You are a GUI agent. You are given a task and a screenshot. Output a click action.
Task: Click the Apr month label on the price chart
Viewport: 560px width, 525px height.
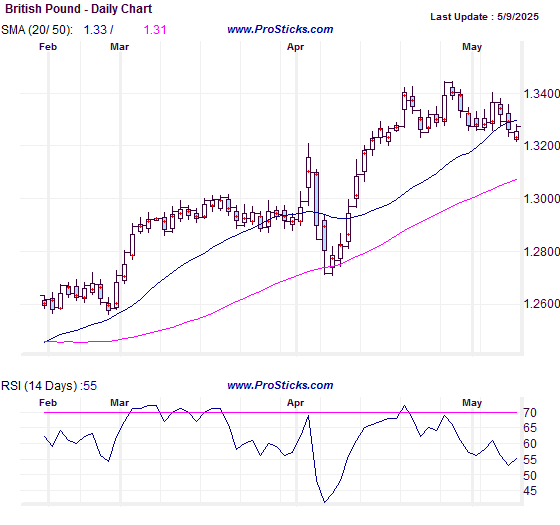click(x=295, y=47)
